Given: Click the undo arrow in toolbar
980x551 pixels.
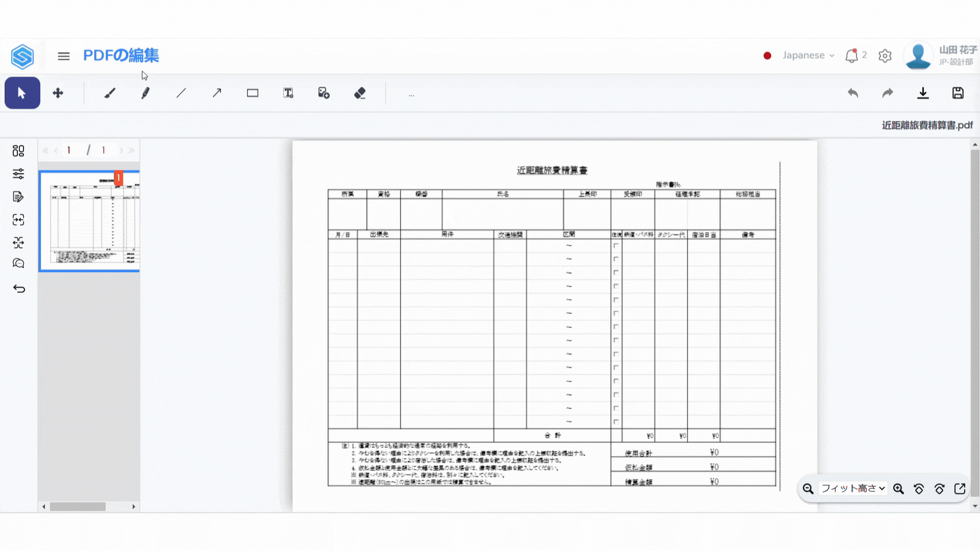Looking at the screenshot, I should tap(853, 93).
